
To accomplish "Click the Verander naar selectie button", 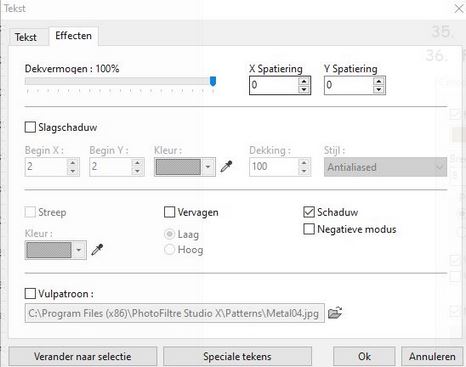I will [82, 356].
